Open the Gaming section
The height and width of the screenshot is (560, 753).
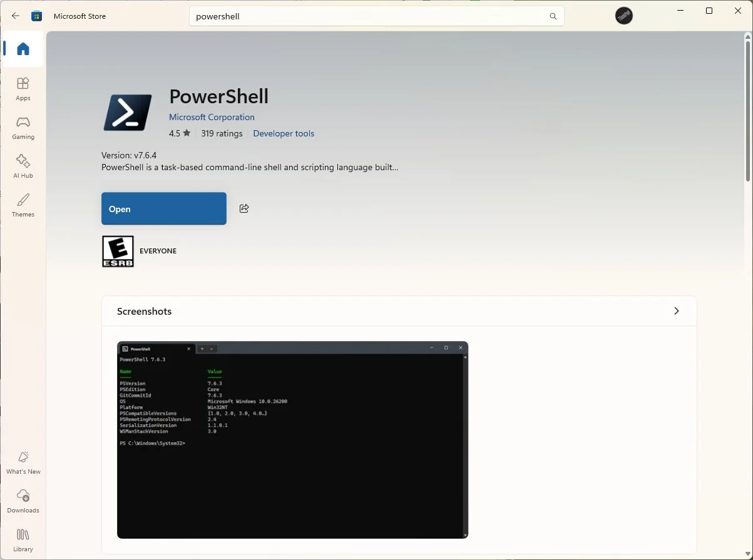(x=23, y=128)
